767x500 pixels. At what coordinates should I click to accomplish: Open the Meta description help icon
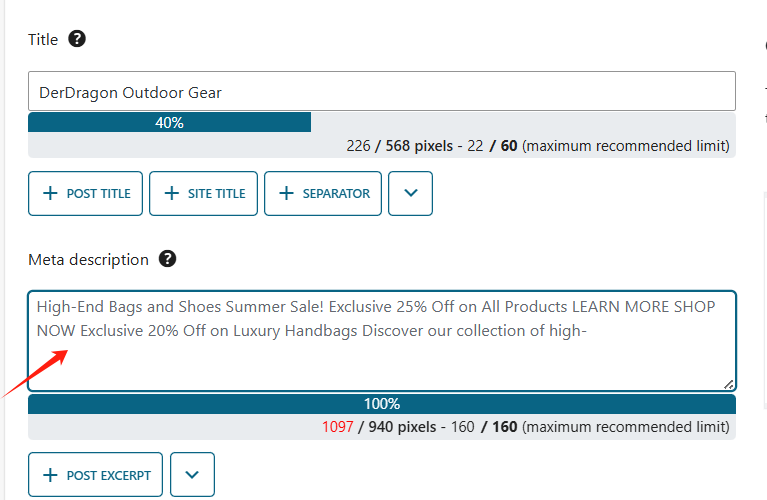pyautogui.click(x=168, y=259)
